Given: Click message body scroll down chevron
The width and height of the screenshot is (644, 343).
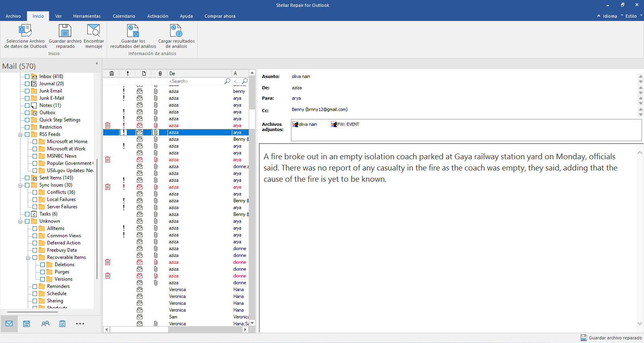Looking at the screenshot, I should pos(640,323).
